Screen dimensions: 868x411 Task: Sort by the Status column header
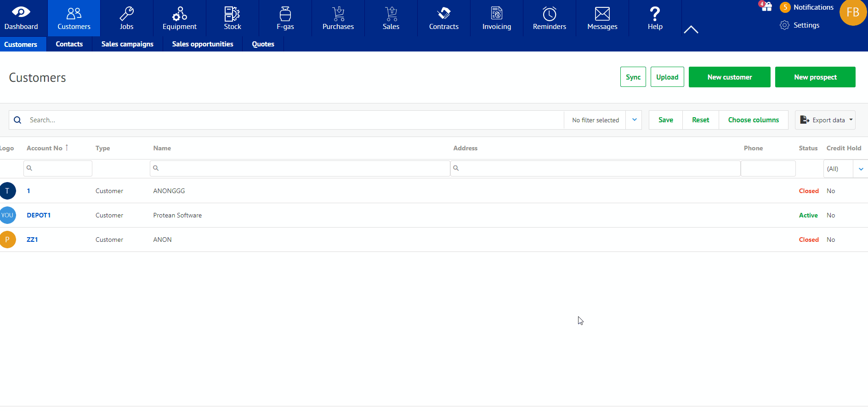point(808,148)
